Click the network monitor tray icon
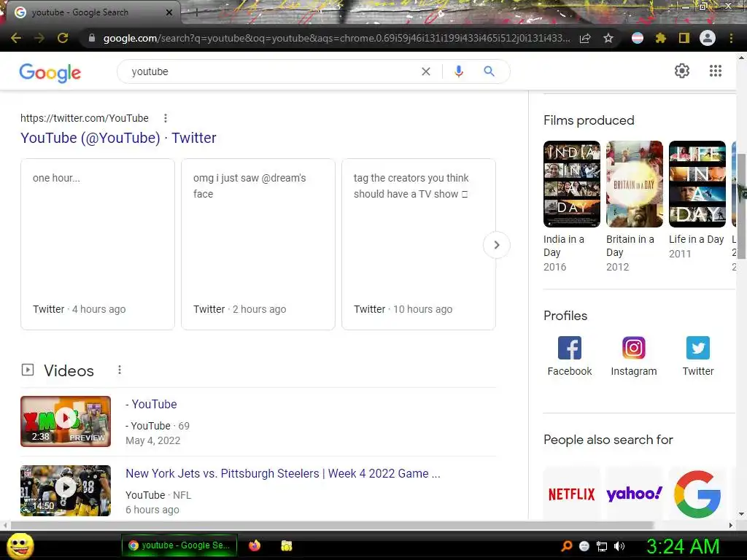 [x=602, y=547]
